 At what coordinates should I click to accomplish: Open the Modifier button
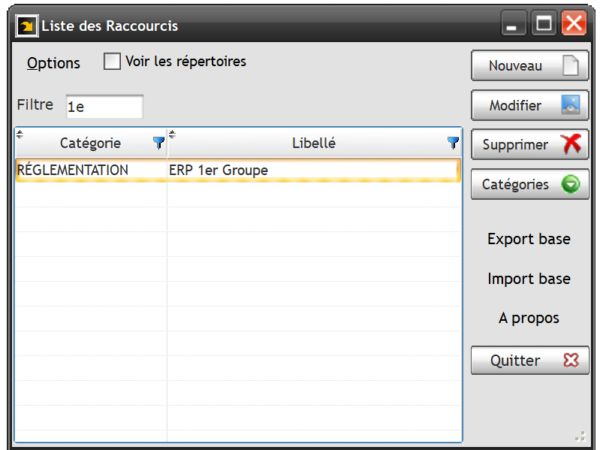530,105
